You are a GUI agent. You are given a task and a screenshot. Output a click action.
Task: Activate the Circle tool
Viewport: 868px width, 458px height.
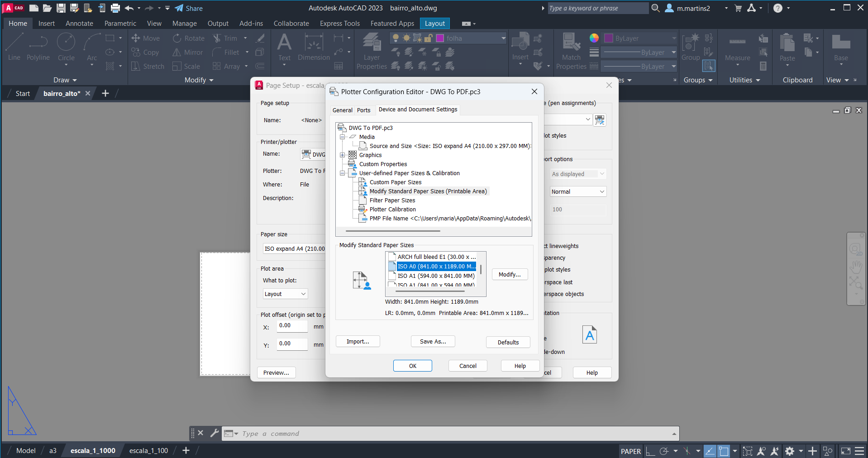click(66, 47)
